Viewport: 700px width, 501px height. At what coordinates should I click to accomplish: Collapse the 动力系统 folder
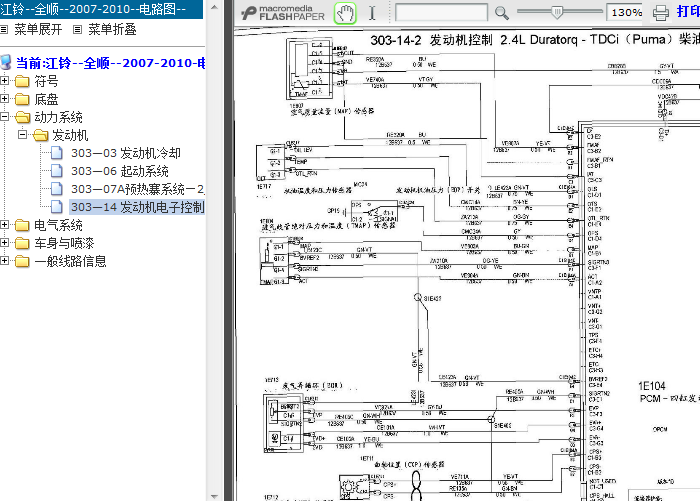[x=7, y=117]
